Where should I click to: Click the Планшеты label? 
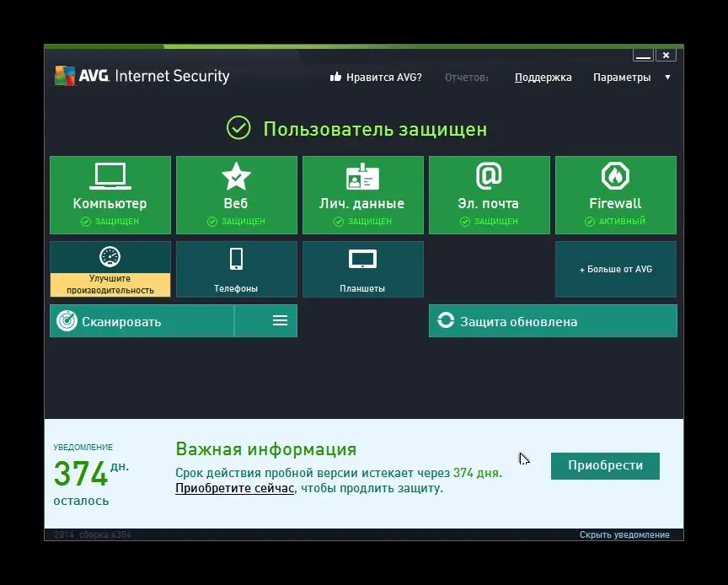point(362,288)
